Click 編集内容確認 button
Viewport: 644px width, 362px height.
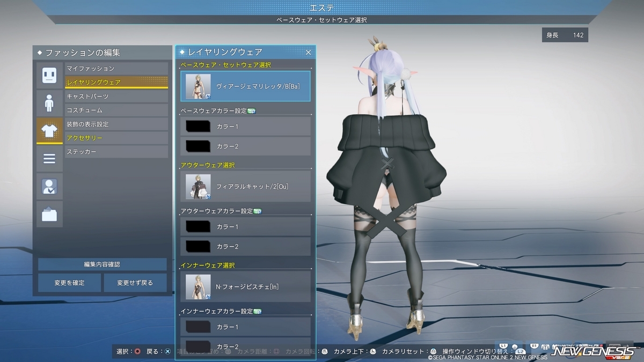(102, 264)
